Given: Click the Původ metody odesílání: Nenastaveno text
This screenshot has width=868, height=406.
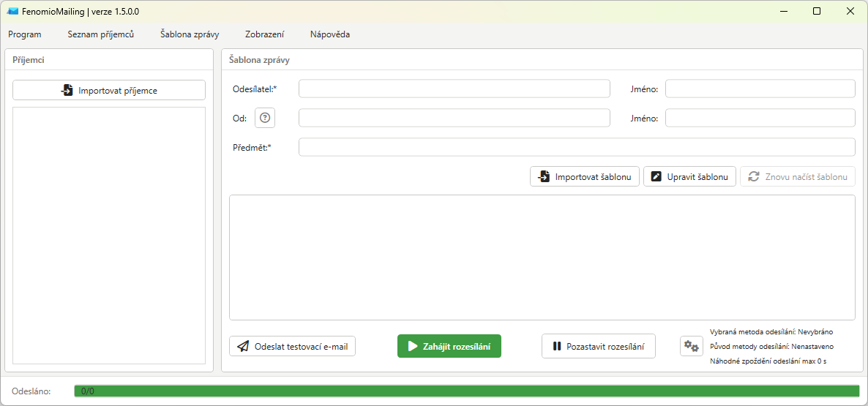Looking at the screenshot, I should [771, 347].
